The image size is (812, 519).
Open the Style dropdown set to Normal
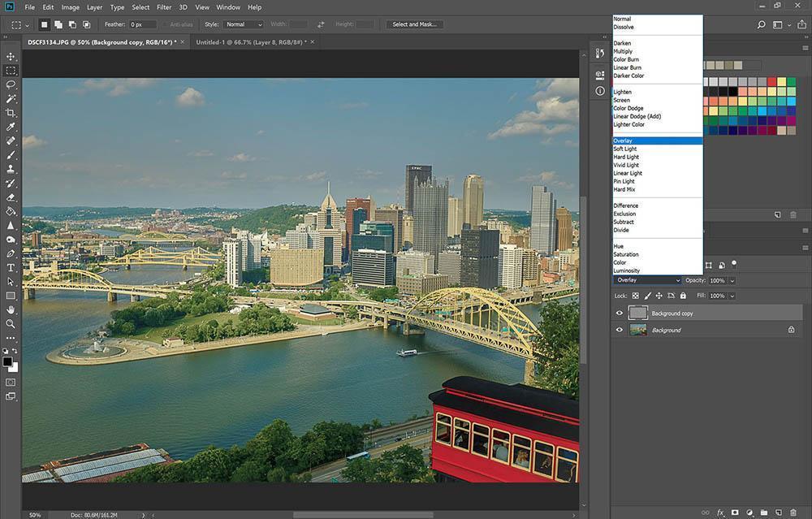click(244, 24)
